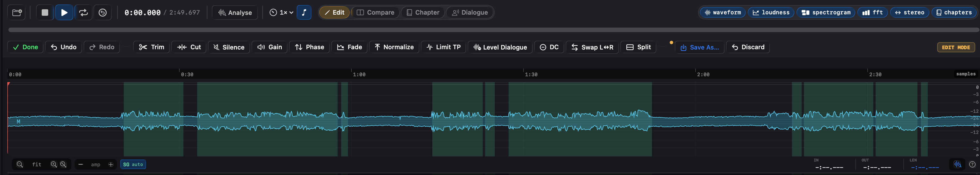Apply the DC offset tool

[x=549, y=47]
